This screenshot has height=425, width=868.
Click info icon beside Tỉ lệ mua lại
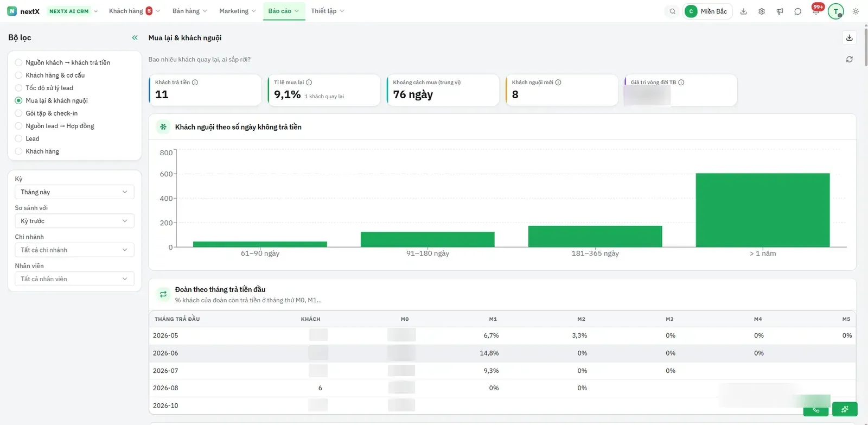pos(309,83)
